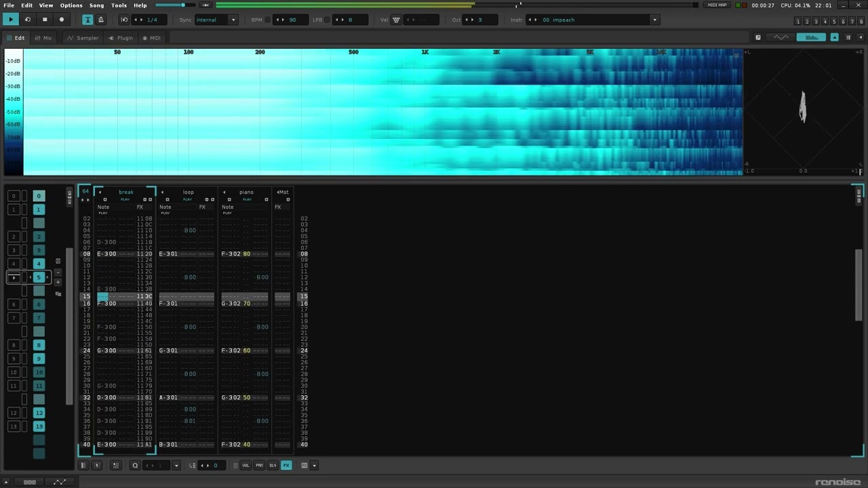The width and height of the screenshot is (868, 488).
Task: Click the pattern length value 64
Action: point(85,192)
